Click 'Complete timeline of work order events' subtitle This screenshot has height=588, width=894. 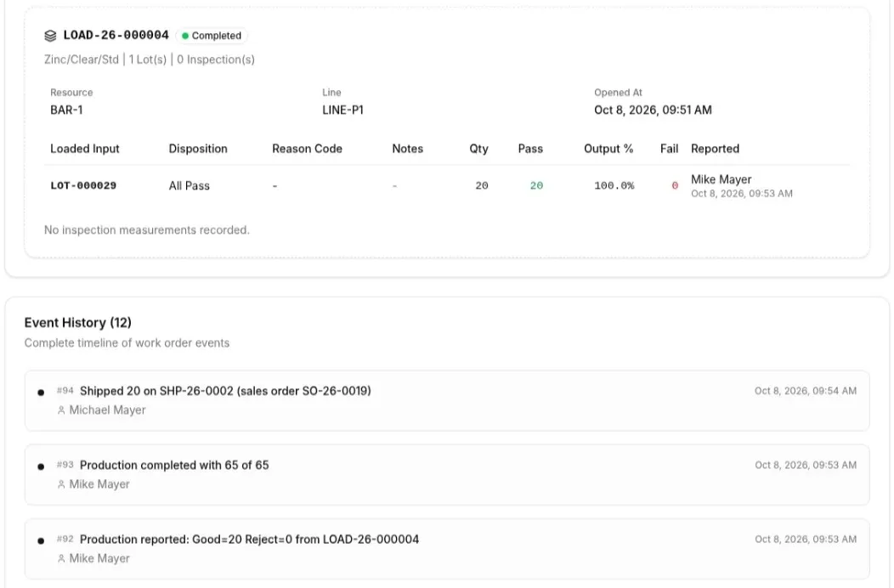[x=127, y=342]
